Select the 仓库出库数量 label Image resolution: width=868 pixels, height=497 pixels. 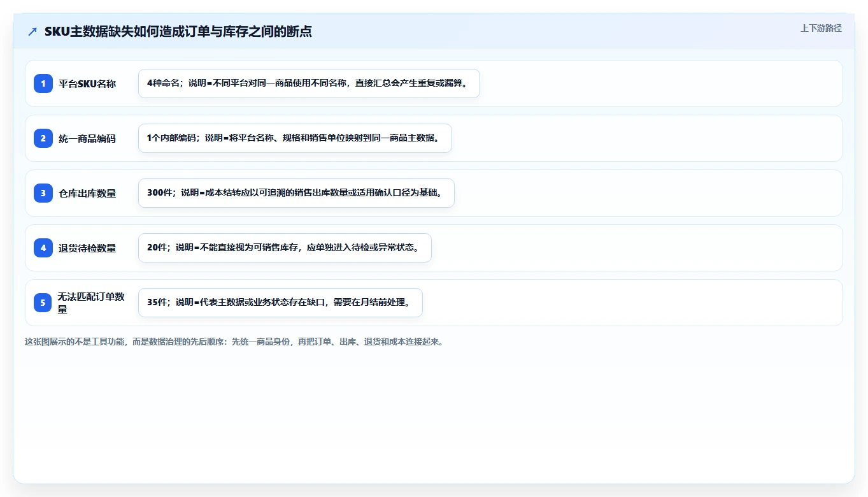coord(87,193)
